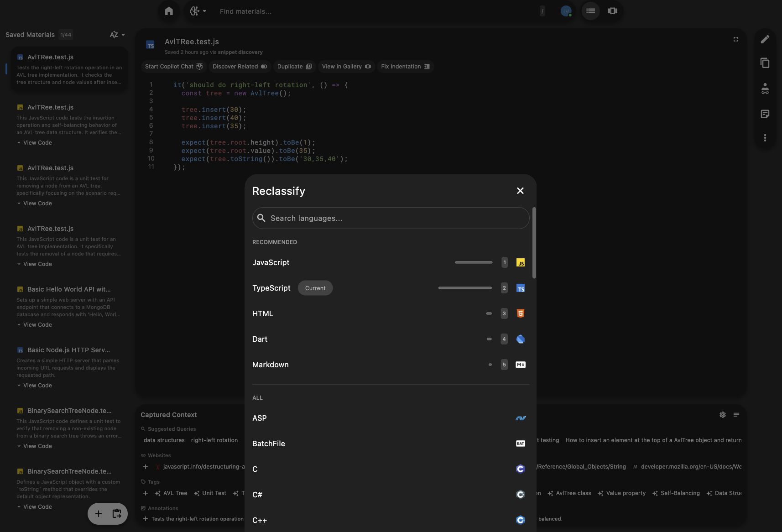Switch to gallery view icon
The width and height of the screenshot is (782, 532).
pyautogui.click(x=612, y=11)
